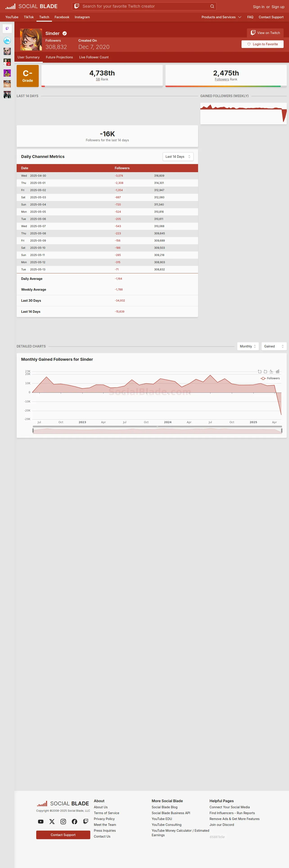The height and width of the screenshot is (868, 289).
Task: Open the orange-toned avatar in sidebar
Action: pos(7,84)
